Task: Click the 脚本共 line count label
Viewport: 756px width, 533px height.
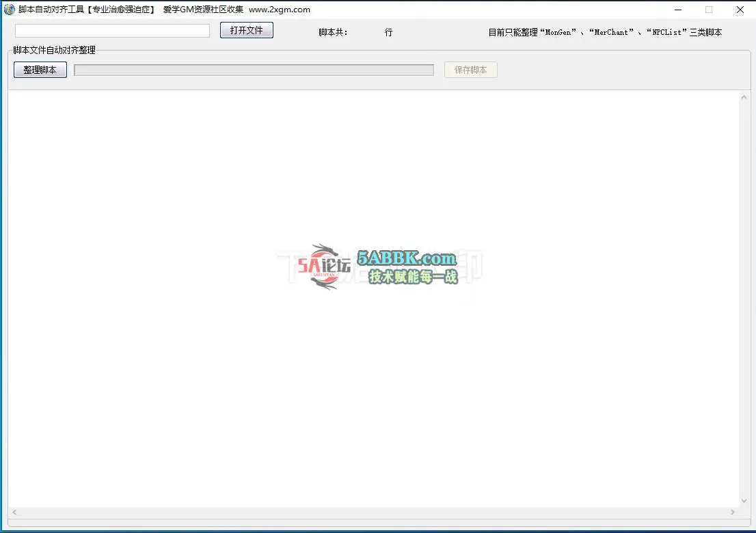Action: pyautogui.click(x=333, y=32)
